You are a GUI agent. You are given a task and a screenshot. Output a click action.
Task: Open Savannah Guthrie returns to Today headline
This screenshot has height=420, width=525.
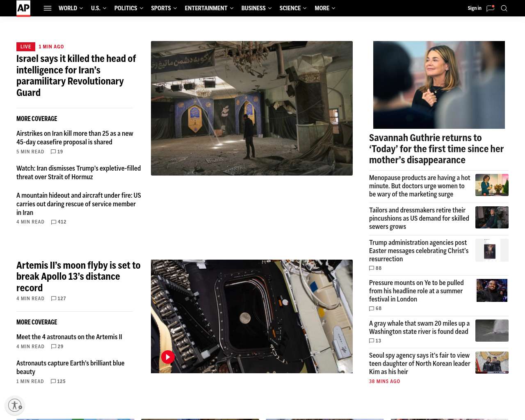tap(436, 149)
